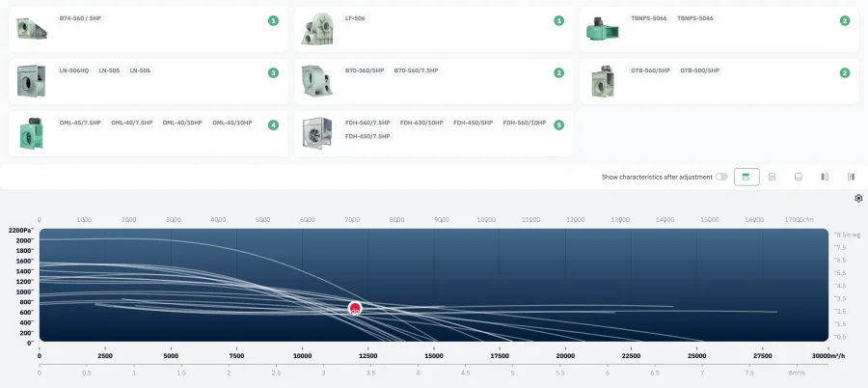Select the TBNPS-5066 model tag
Screen dimensions: 868x388
[649, 18]
